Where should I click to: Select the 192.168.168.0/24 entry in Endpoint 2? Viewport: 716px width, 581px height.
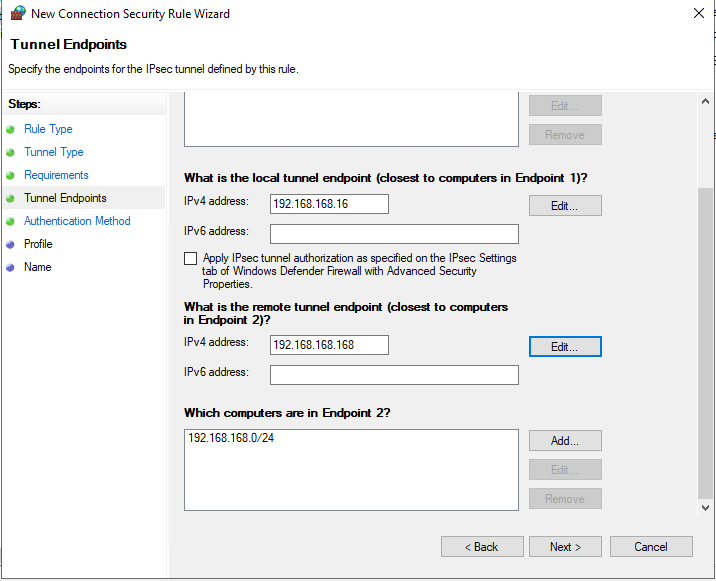[x=231, y=439]
